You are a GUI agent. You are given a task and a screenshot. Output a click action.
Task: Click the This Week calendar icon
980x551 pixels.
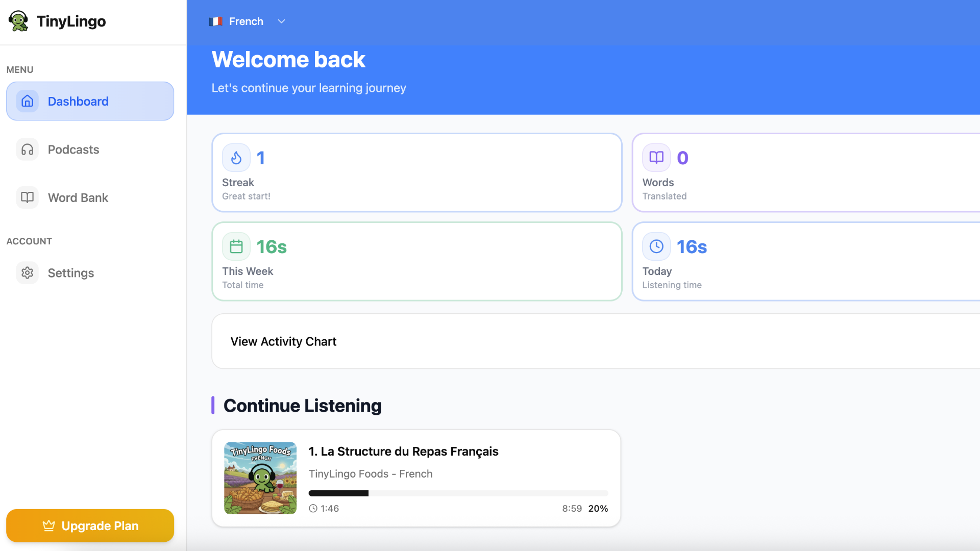[236, 246]
